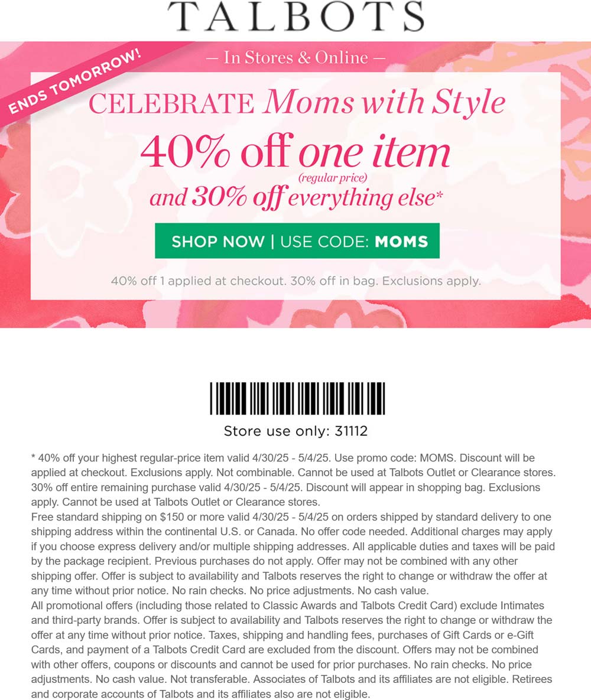Screen dimensions: 591x700
Task: Click the ENDS TOMORROW corner ribbon
Action: 75,82
